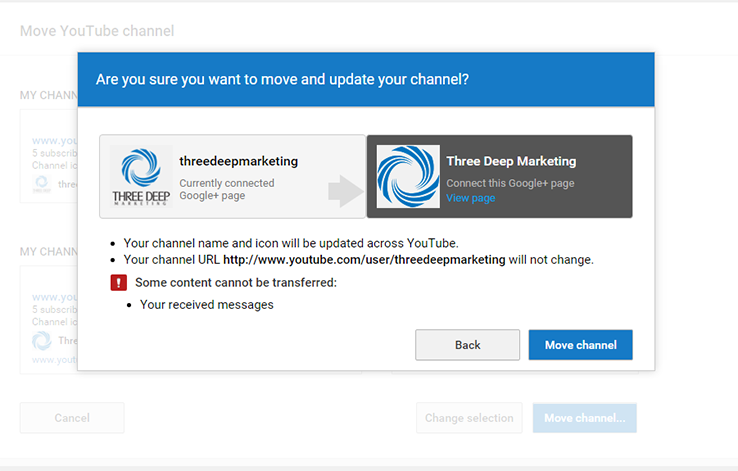
Task: Click the red exclamation warning icon
Action: (x=119, y=283)
